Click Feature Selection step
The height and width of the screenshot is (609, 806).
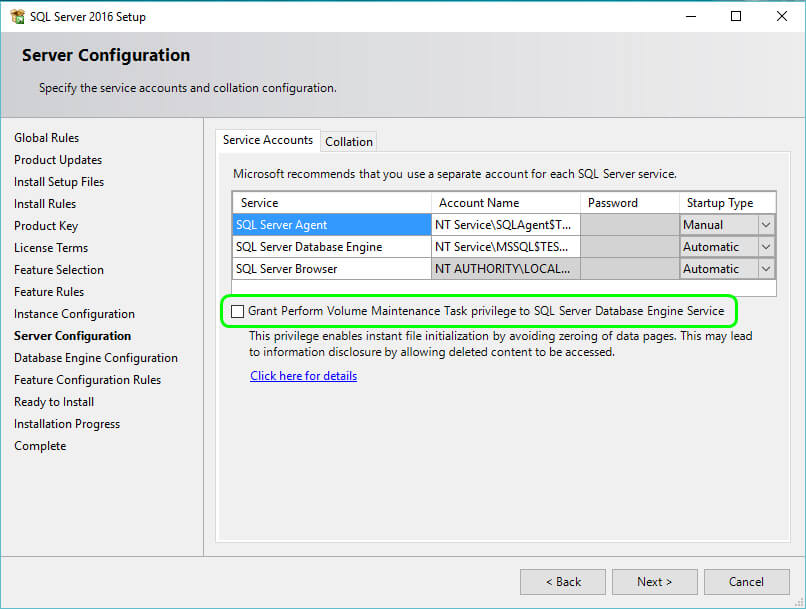[x=59, y=270]
